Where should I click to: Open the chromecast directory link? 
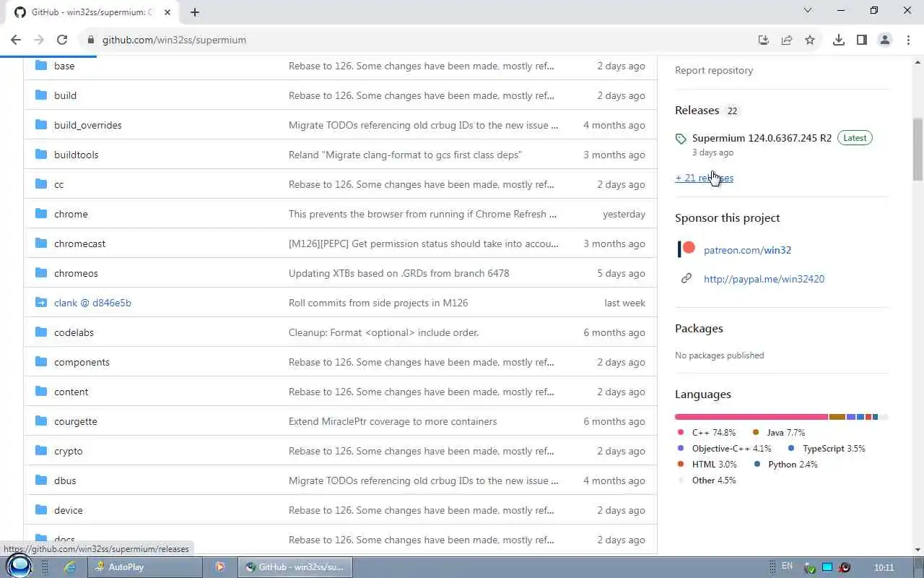79,243
